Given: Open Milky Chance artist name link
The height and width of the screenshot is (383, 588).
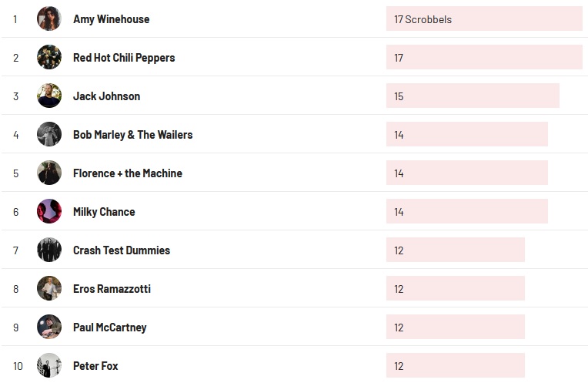Looking at the screenshot, I should 104,212.
